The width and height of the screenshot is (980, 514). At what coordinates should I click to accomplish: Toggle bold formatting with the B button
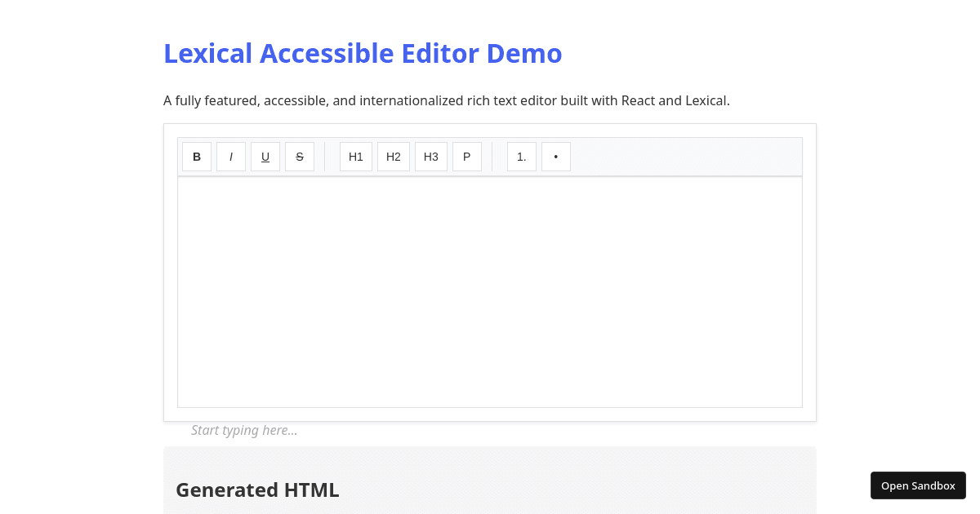pyautogui.click(x=196, y=157)
